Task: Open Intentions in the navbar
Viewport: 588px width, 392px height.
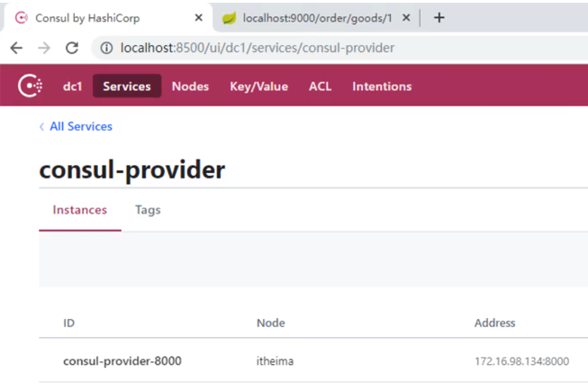Action: 382,87
